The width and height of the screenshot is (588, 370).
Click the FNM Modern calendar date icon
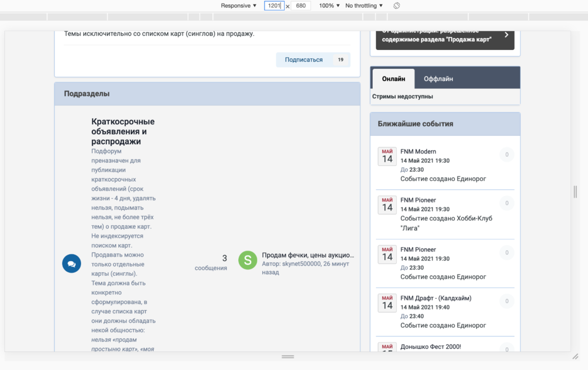tap(387, 156)
